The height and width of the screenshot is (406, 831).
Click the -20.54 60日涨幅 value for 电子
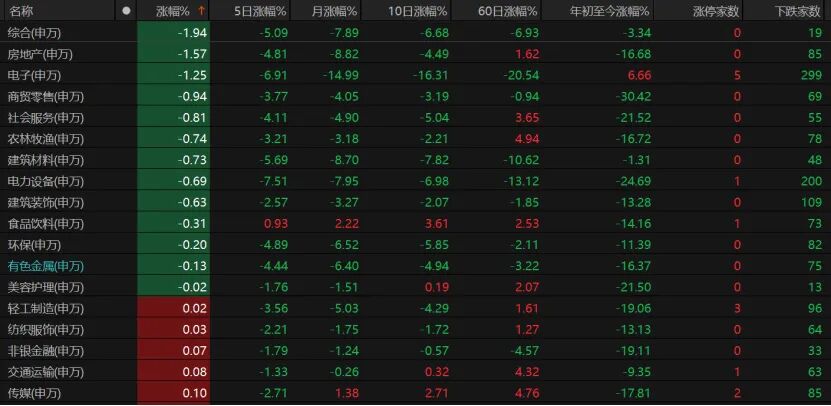coord(521,75)
